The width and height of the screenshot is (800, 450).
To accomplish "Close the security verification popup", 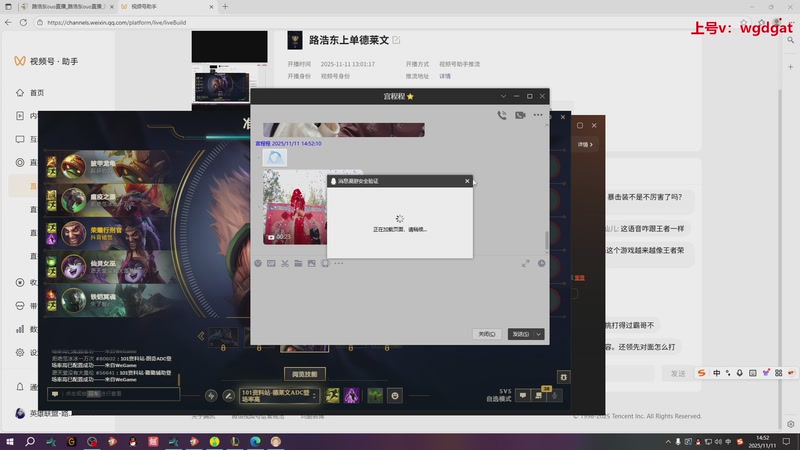I will 467,181.
